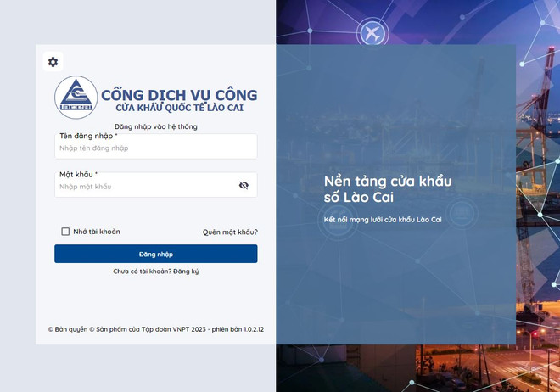
Task: Click the Tên đăng nhập field label
Action: click(87, 136)
